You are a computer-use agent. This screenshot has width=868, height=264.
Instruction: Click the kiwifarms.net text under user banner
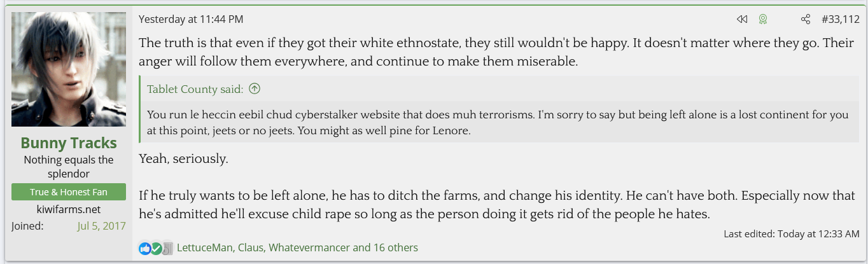(69, 209)
